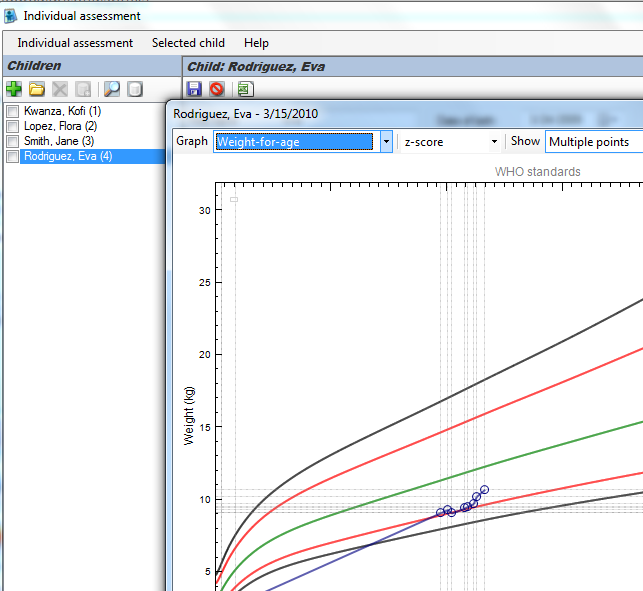Image resolution: width=643 pixels, height=591 pixels.
Task: Click the Weight (kg) axis label
Action: 189,415
